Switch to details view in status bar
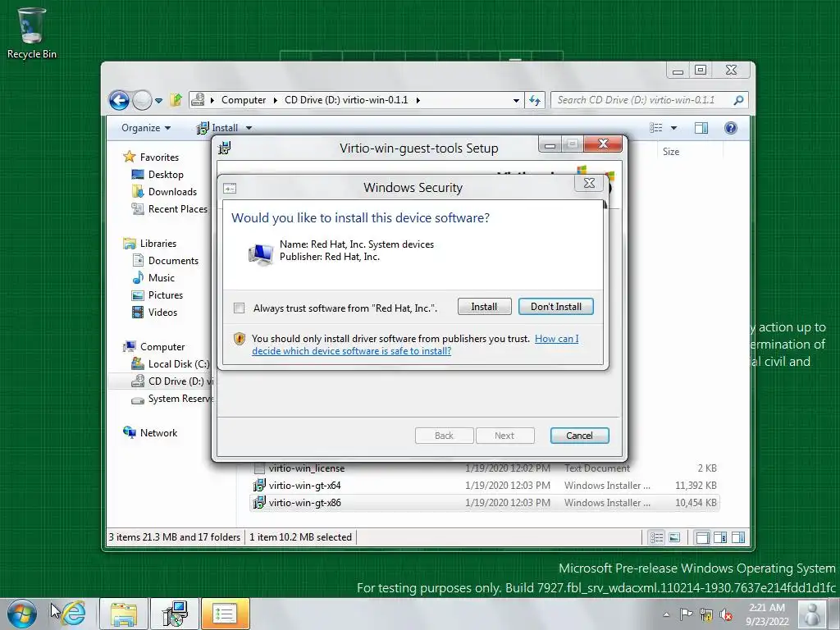Viewport: 840px width, 630px height. [x=657, y=537]
